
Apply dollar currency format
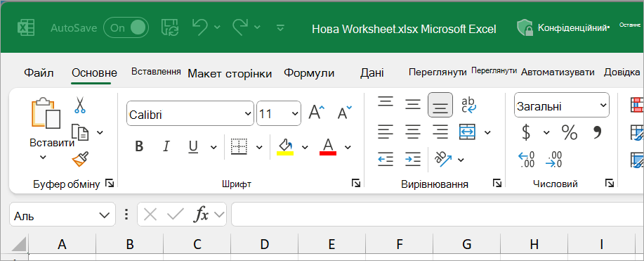(x=526, y=132)
